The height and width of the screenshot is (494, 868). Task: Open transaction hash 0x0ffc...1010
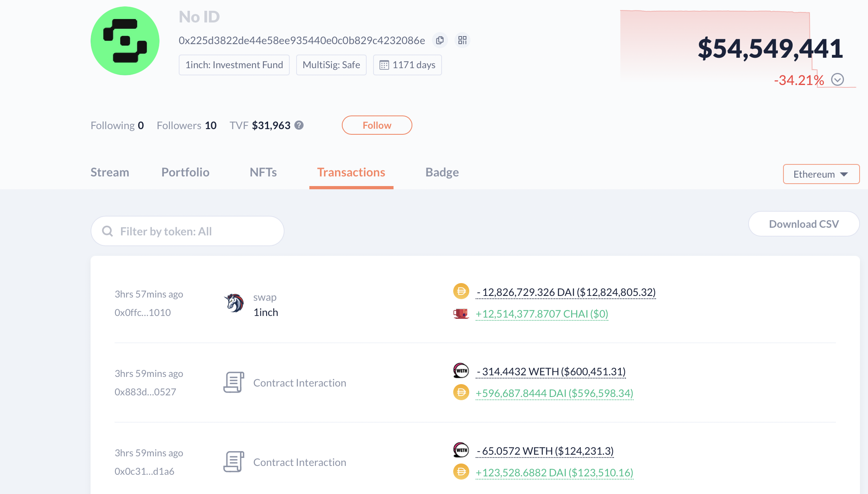click(143, 312)
